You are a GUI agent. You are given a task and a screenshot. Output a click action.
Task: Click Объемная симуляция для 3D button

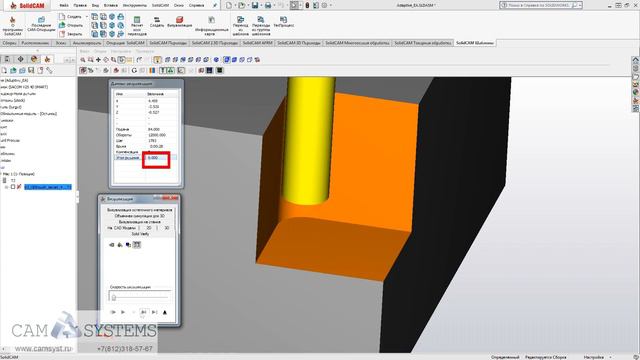[x=140, y=216]
